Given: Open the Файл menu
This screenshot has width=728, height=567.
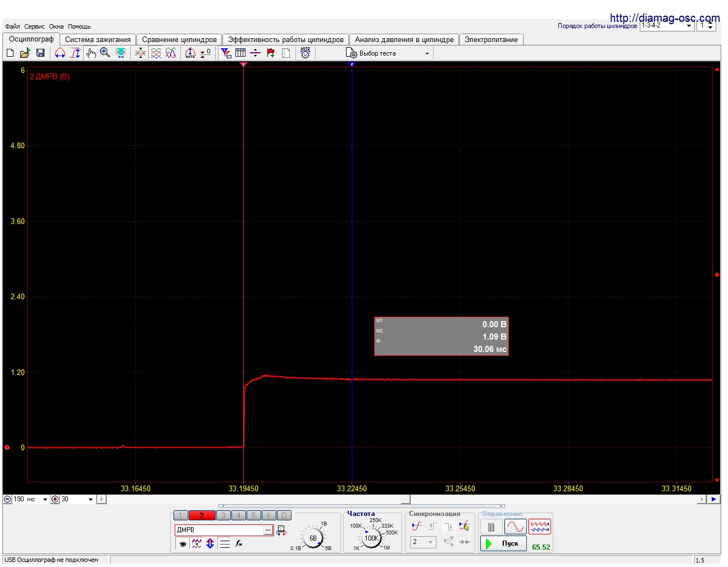Looking at the screenshot, I should pyautogui.click(x=12, y=26).
